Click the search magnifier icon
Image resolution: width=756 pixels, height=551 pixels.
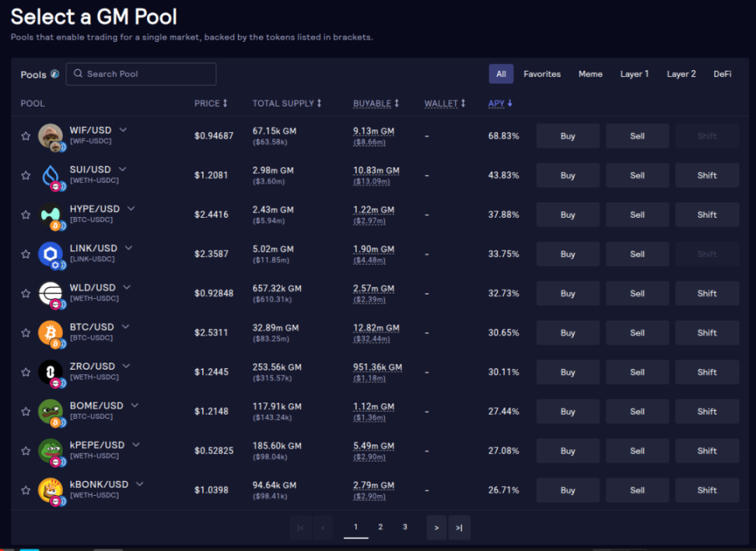click(78, 73)
